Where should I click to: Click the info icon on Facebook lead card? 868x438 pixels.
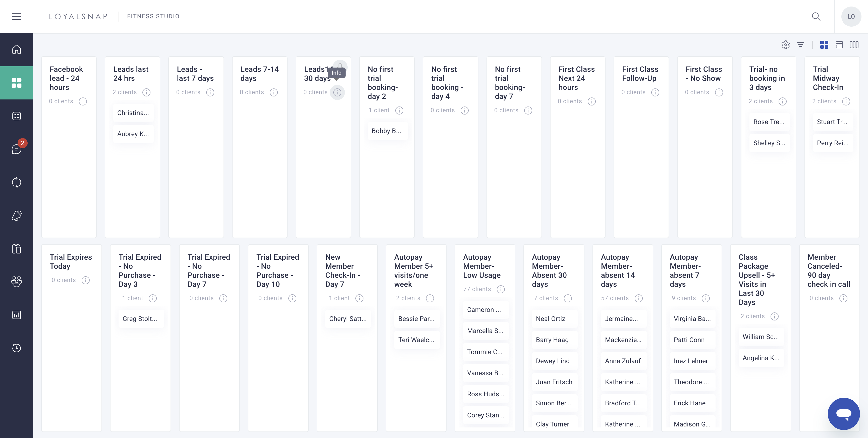point(83,101)
